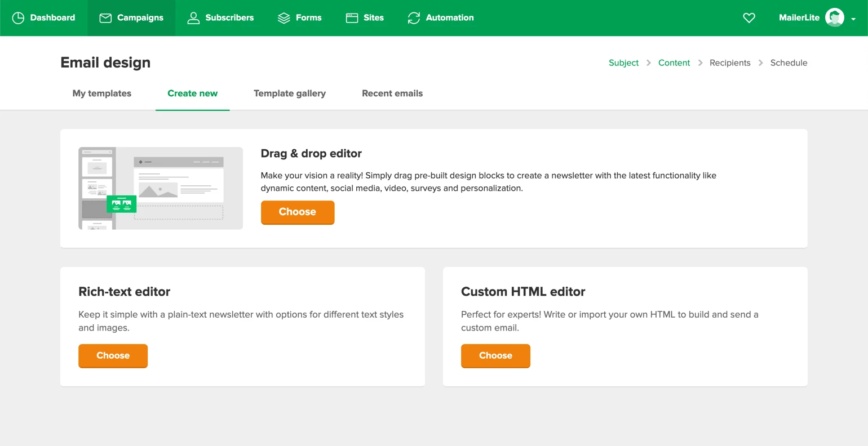Choose the Rich-text editor

pyautogui.click(x=113, y=356)
